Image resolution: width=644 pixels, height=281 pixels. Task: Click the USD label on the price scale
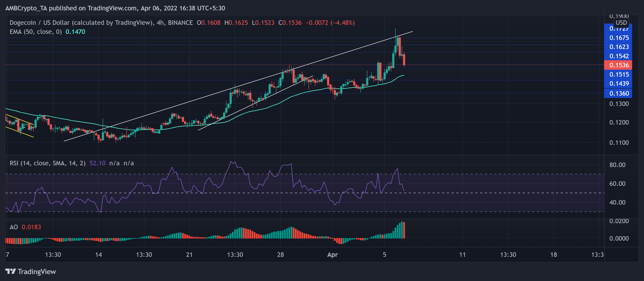pos(622,23)
